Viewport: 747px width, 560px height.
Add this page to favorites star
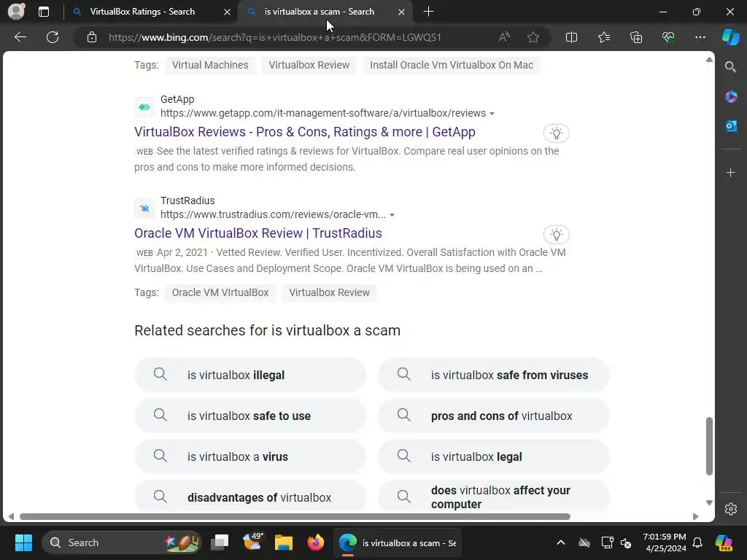(533, 37)
